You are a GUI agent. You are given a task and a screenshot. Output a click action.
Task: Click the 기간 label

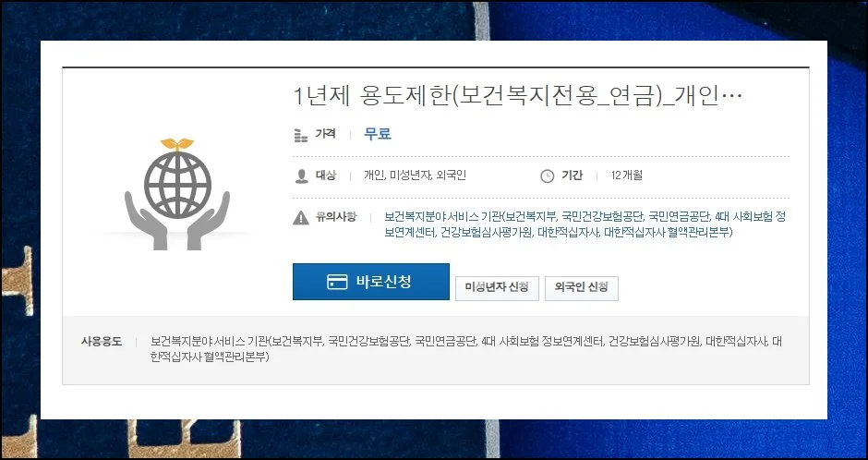coord(572,176)
